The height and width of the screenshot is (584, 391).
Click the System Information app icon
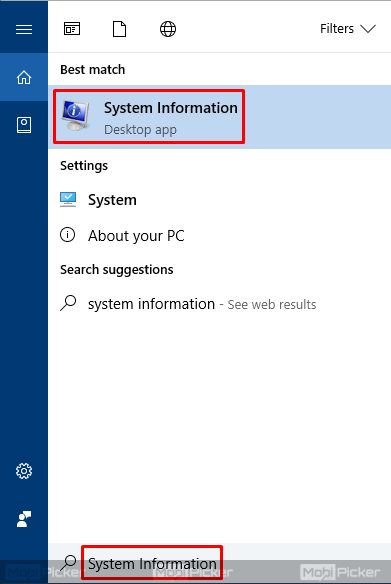pyautogui.click(x=76, y=115)
